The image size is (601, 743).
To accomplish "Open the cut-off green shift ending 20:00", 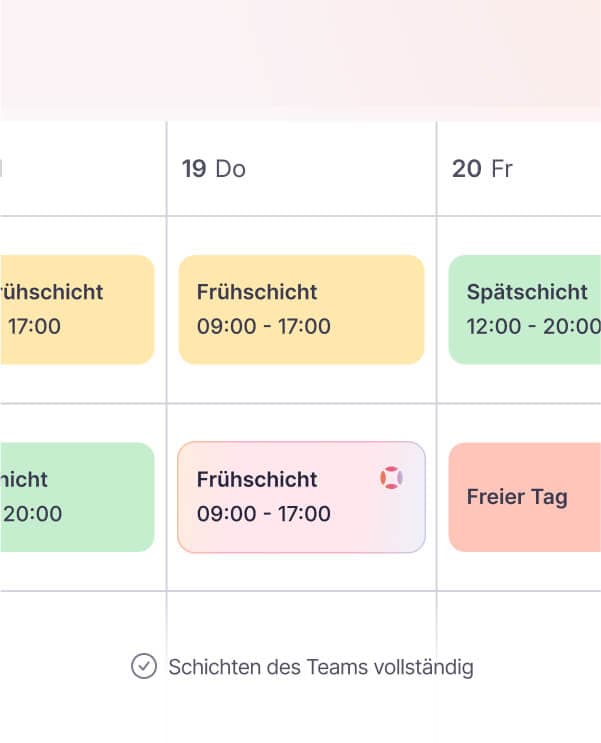I will pos(76,497).
